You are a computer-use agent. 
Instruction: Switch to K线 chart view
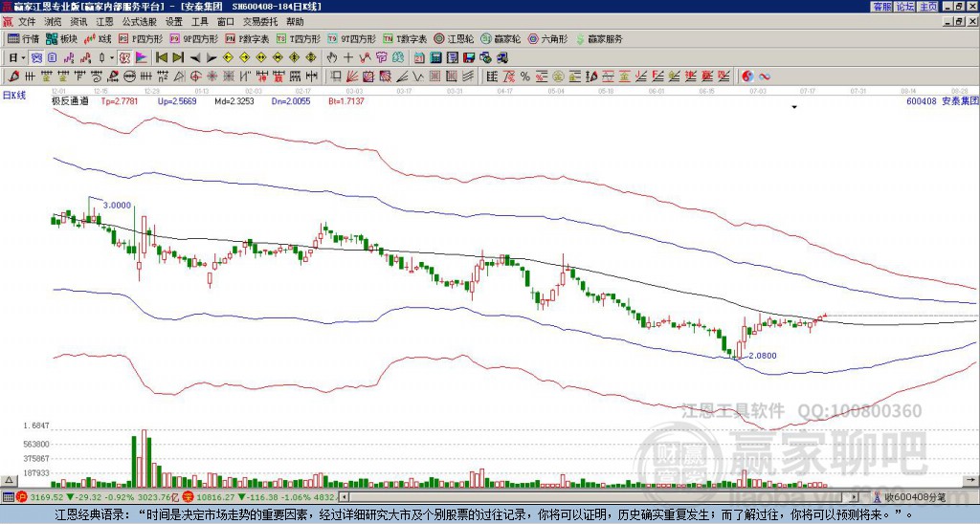[x=97, y=38]
